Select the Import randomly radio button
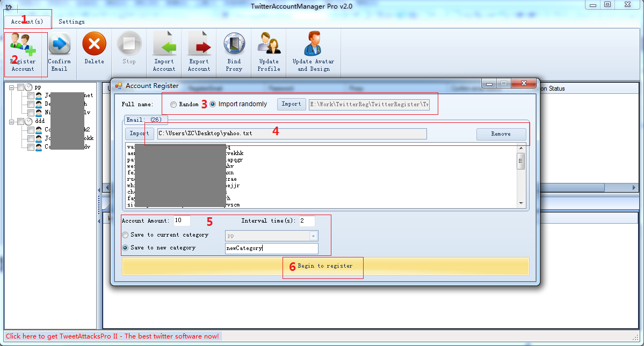Image resolution: width=644 pixels, height=346 pixels. (213, 104)
